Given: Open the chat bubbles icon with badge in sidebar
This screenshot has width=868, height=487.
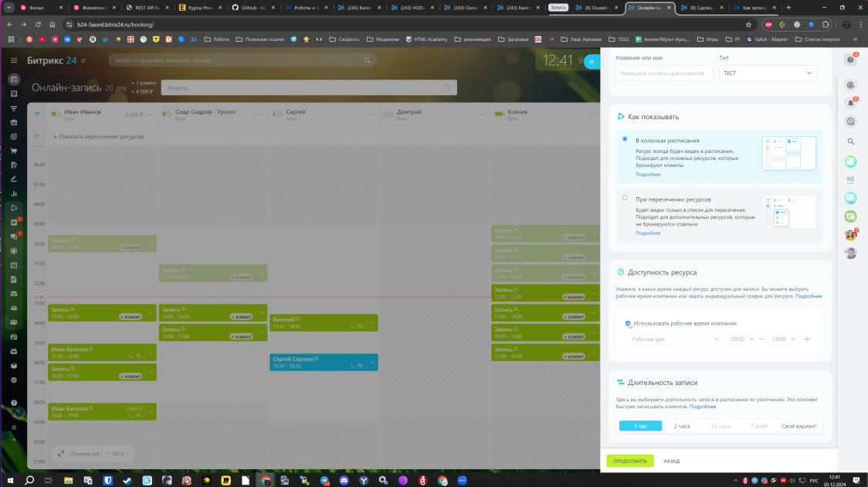Looking at the screenshot, I should 14,237.
